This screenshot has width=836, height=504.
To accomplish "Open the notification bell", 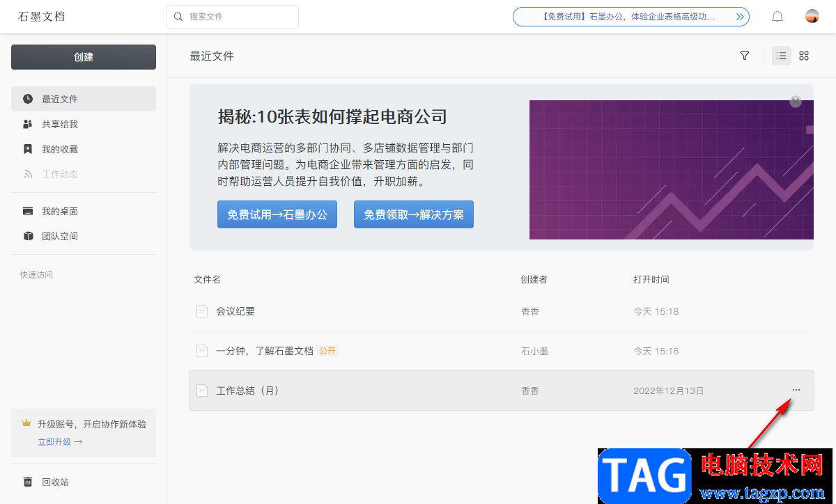I will pyautogui.click(x=777, y=17).
